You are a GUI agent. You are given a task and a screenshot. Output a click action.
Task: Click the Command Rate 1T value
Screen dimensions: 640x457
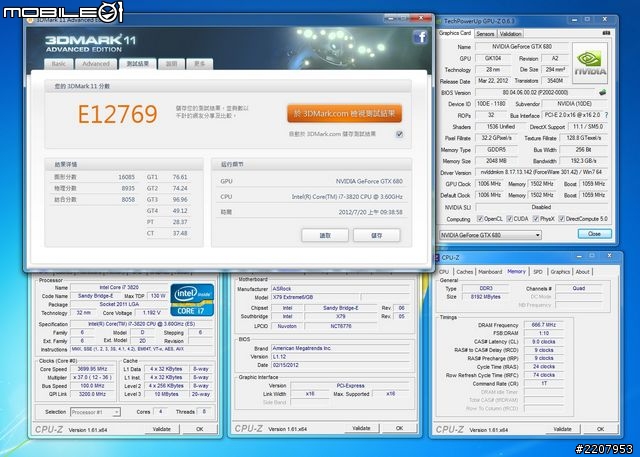(544, 384)
